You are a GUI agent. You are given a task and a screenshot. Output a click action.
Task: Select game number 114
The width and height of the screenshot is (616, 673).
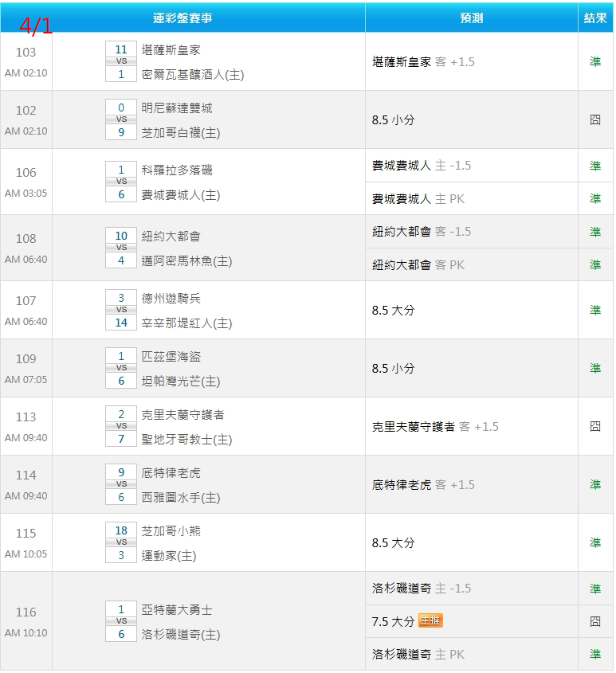tap(26, 475)
